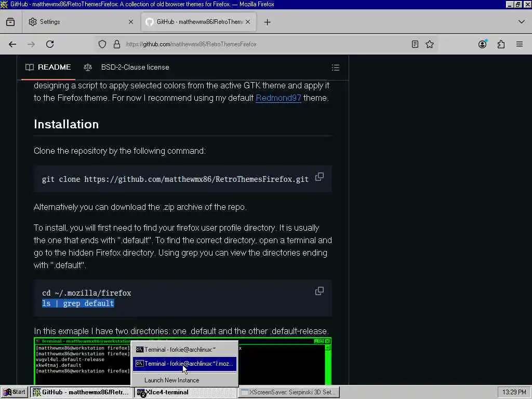Activate GitHub Firefox taskbar button

click(x=81, y=392)
